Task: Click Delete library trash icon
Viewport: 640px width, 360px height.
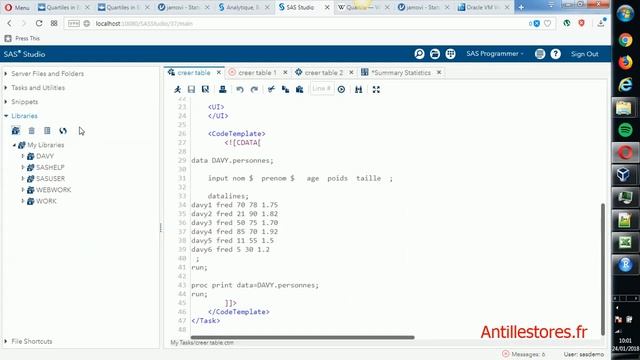Action: point(31,131)
